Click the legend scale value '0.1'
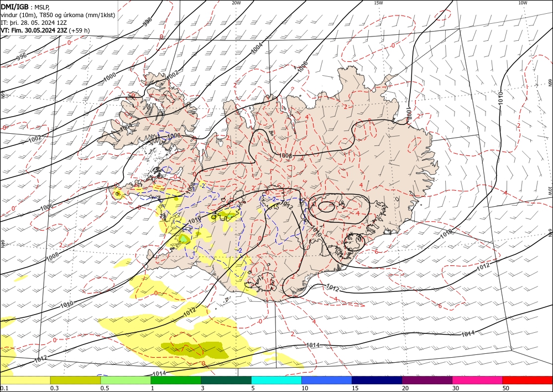Viewport: 553px width, 392px height. point(3,388)
